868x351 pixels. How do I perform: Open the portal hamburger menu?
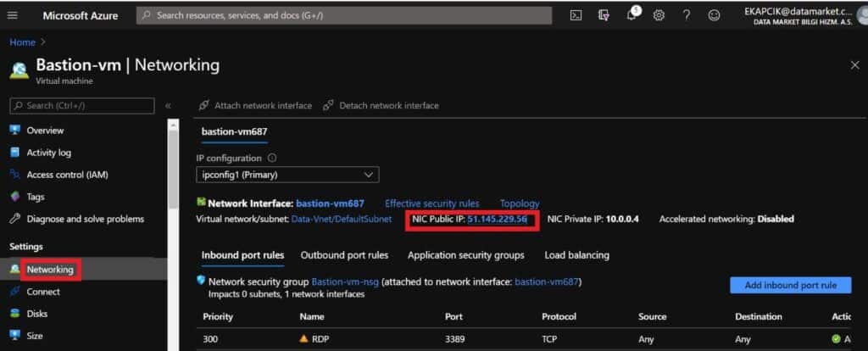tap(12, 15)
